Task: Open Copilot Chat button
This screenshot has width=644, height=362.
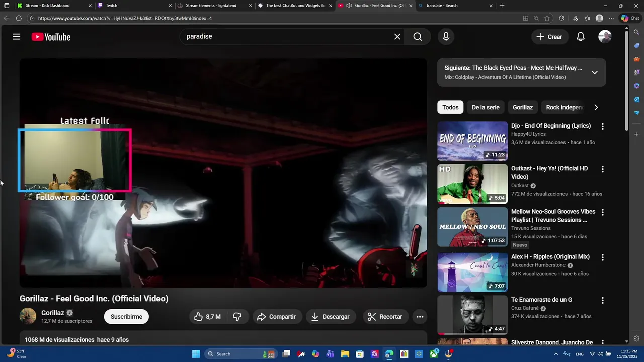Action: (x=630, y=18)
